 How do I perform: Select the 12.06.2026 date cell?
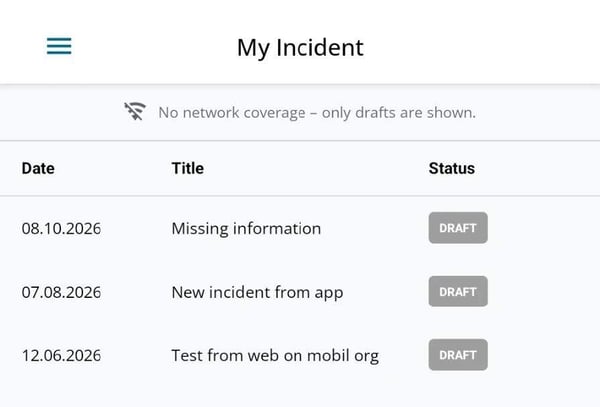[x=61, y=355]
